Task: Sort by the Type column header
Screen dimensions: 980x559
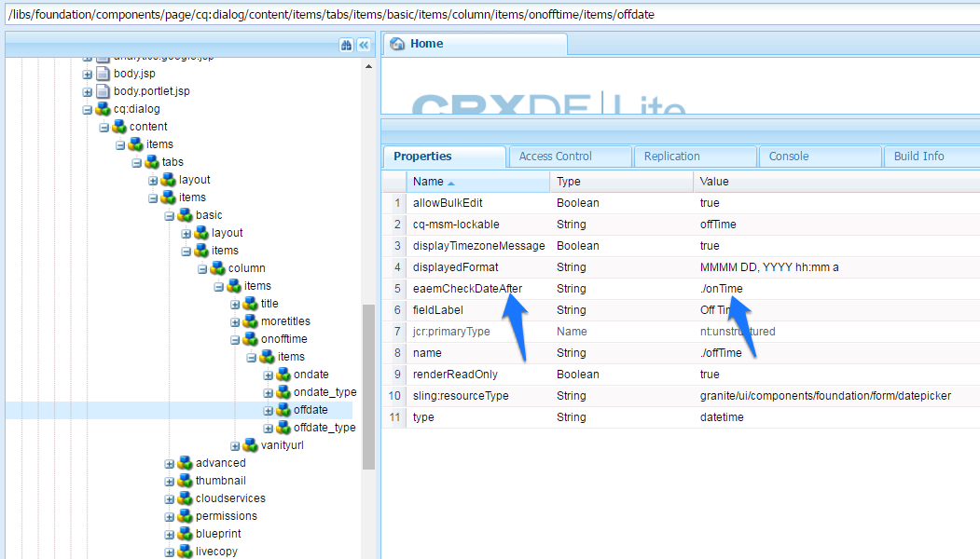Action: point(621,182)
